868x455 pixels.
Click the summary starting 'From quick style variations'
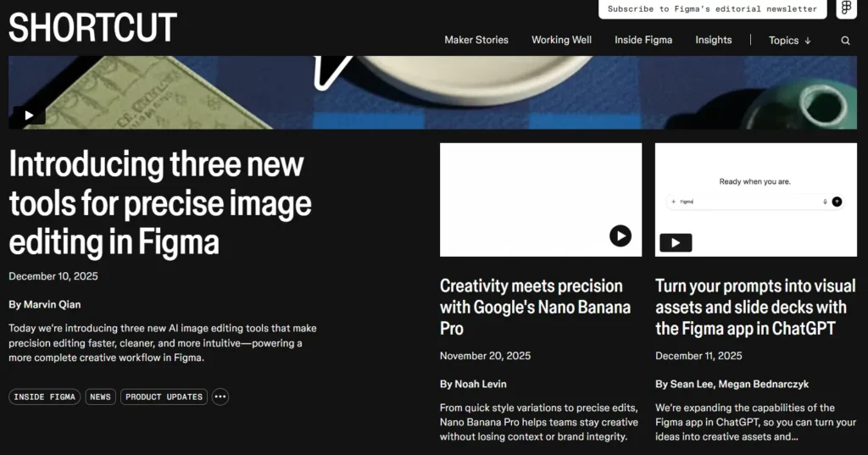(x=539, y=422)
